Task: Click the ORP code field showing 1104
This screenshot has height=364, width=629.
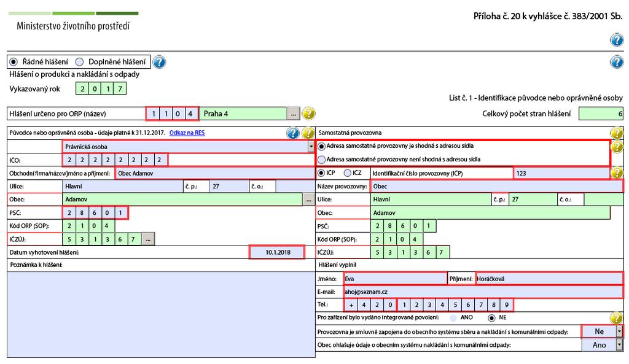Action: coord(172,114)
